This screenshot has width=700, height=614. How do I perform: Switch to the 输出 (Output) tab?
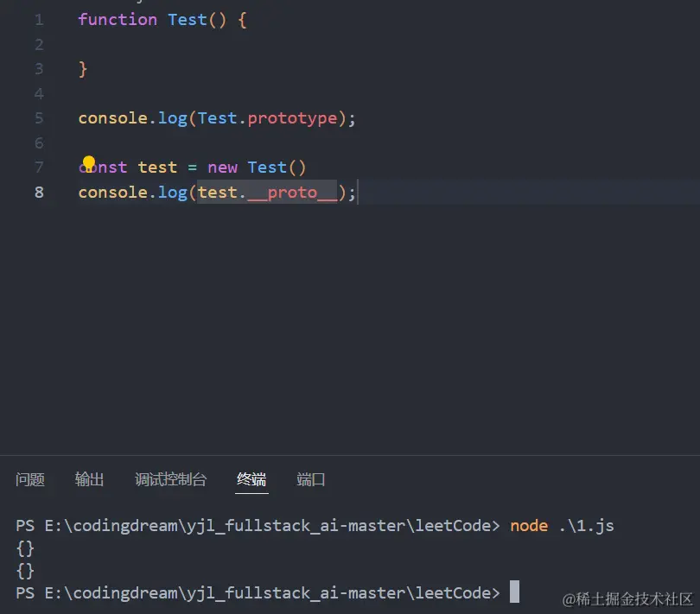coord(89,479)
